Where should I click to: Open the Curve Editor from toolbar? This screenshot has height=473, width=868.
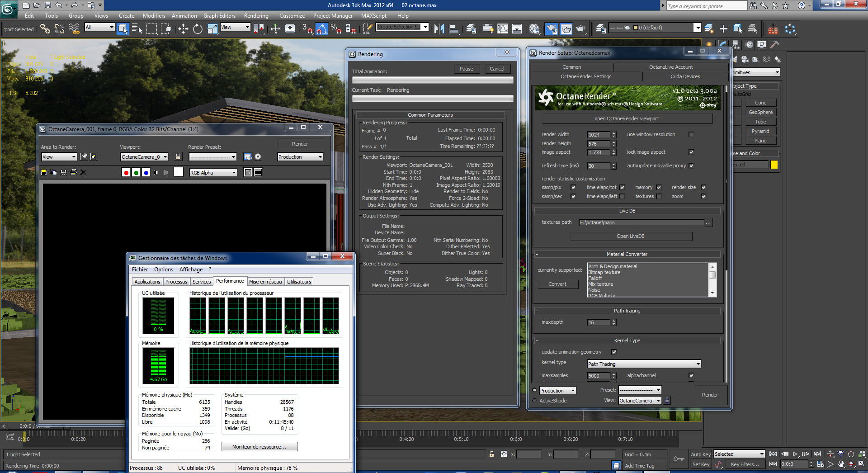[503, 29]
